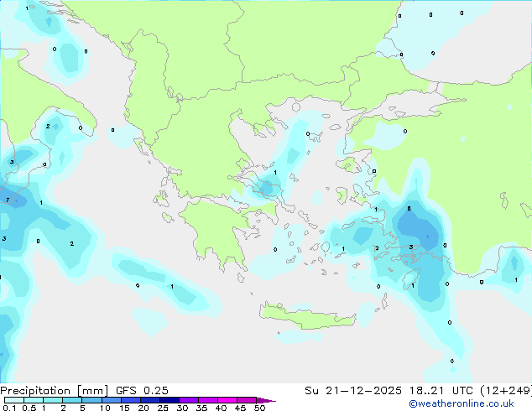Click the "Precipitation [mm]" title text

click(x=55, y=391)
